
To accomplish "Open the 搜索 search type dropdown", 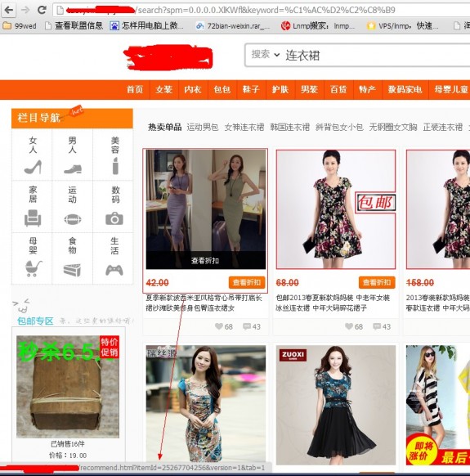I will click(265, 54).
